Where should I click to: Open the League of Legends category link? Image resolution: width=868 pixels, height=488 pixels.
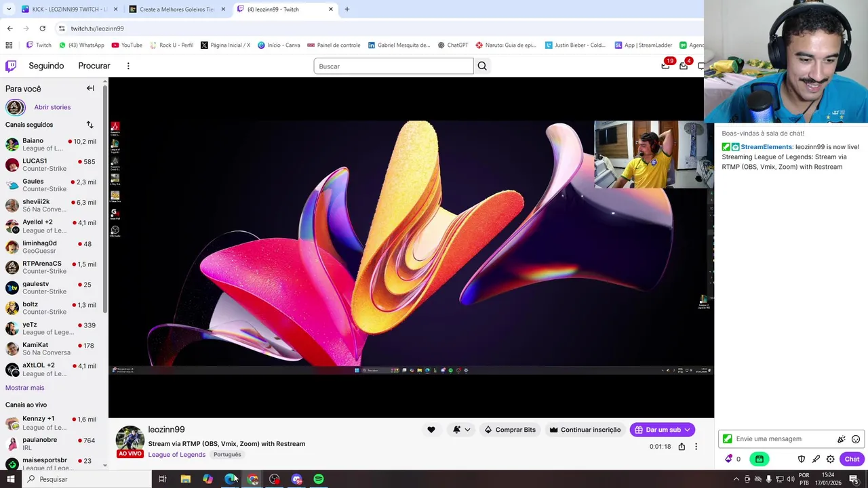(177, 455)
